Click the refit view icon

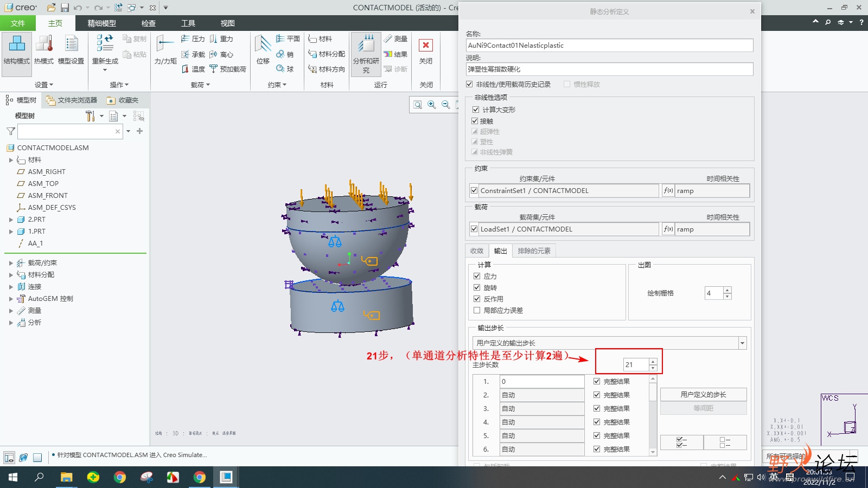[x=418, y=105]
